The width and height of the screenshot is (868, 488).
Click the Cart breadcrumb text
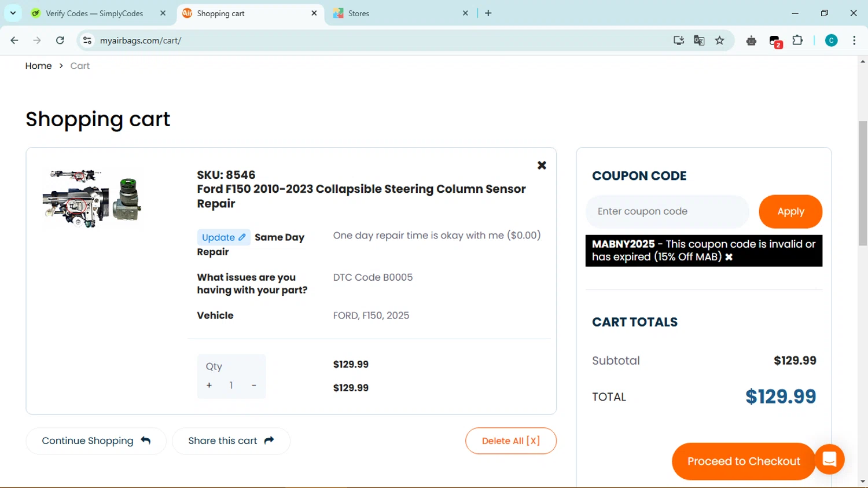click(x=80, y=66)
